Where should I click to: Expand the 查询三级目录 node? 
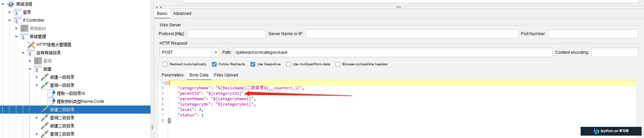click(x=37, y=134)
